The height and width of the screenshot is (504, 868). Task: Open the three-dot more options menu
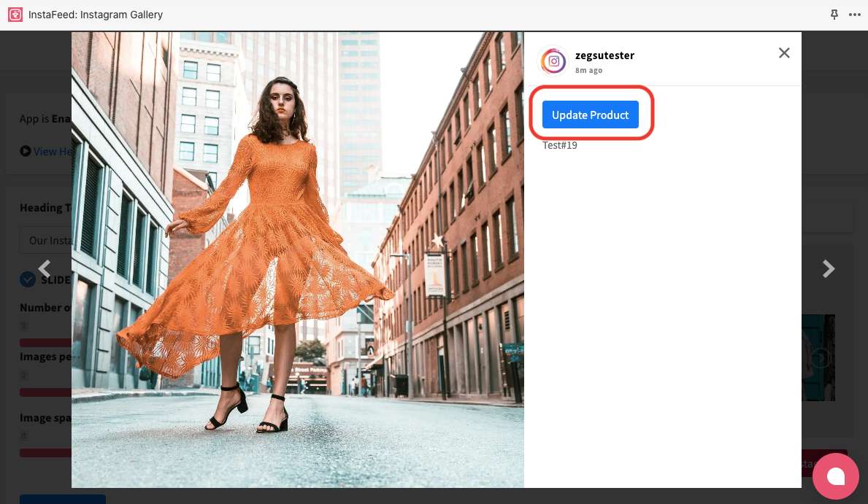pos(855,15)
